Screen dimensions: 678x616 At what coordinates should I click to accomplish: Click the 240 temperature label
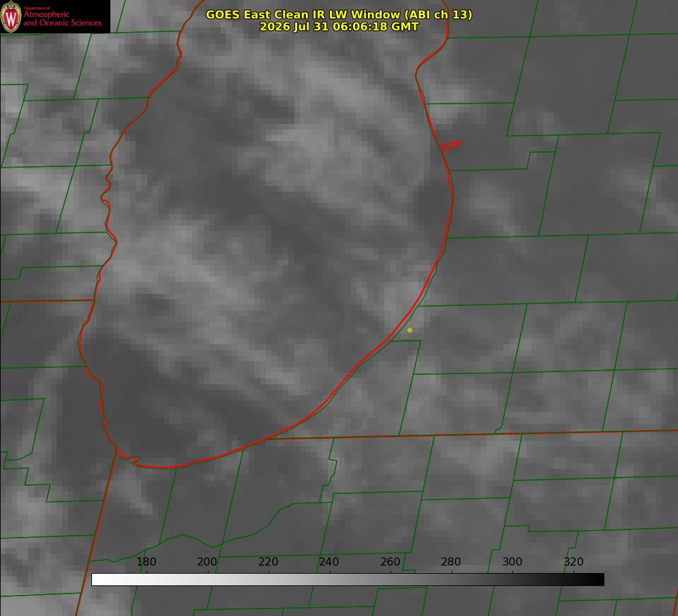coord(329,561)
